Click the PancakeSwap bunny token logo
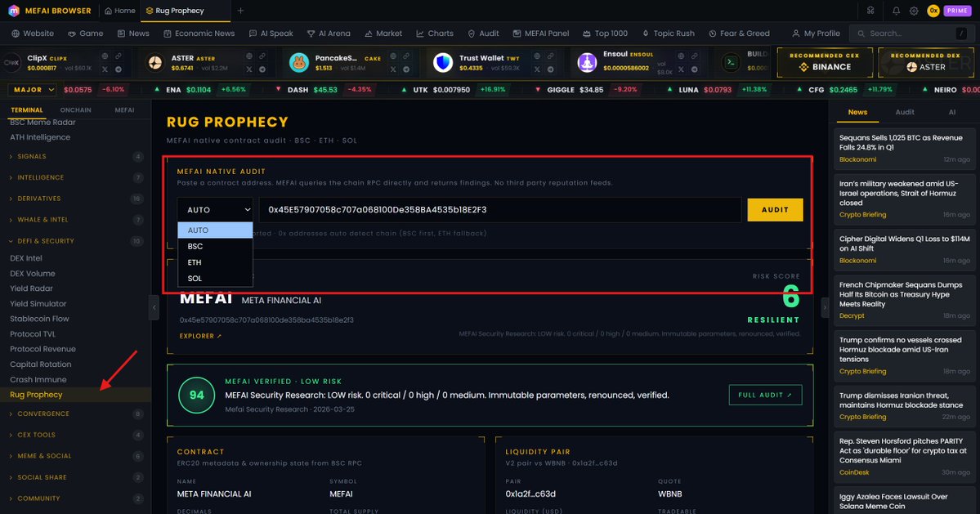 coord(299,62)
